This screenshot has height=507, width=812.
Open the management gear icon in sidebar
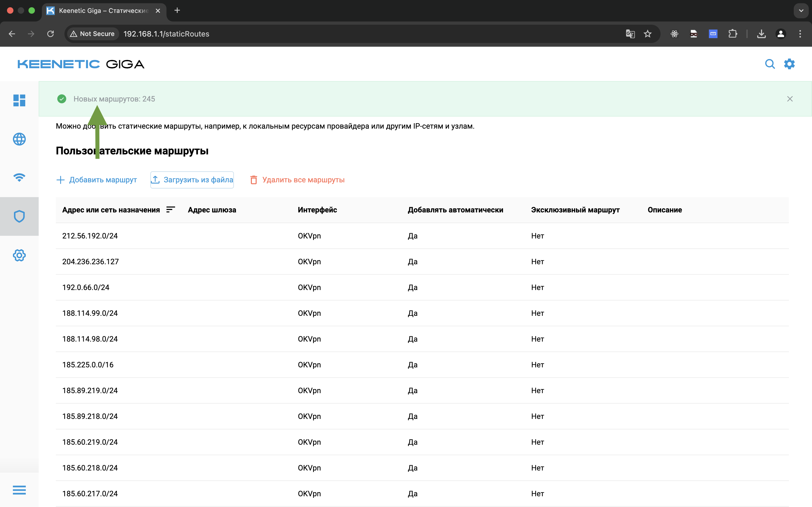tap(19, 255)
